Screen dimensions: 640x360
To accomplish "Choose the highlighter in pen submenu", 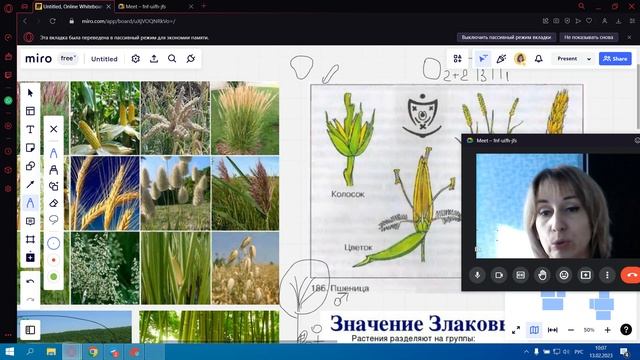I will click(53, 169).
